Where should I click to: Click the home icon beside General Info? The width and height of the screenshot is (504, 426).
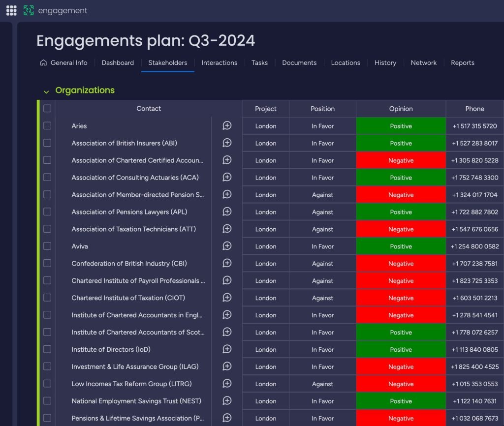[x=43, y=62]
